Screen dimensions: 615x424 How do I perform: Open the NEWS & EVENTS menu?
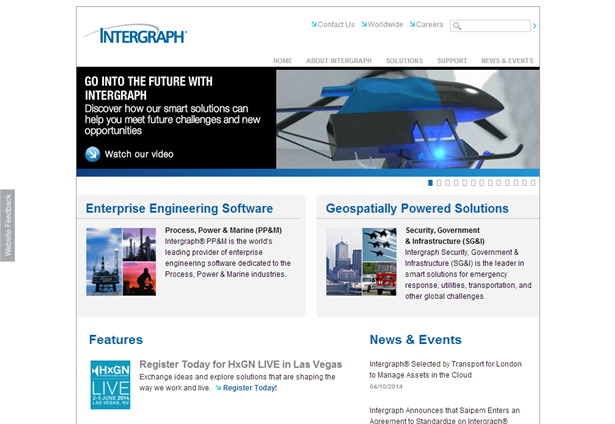coord(507,61)
